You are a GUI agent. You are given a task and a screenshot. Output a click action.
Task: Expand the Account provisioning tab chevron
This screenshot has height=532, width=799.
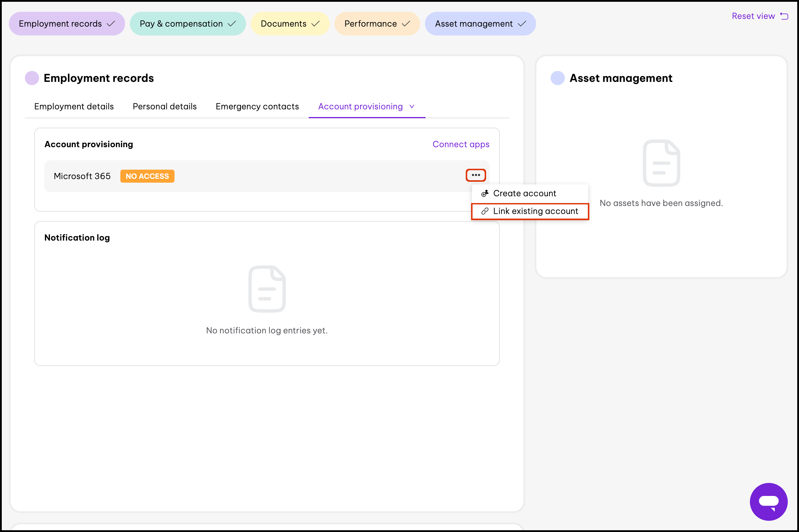[x=412, y=106]
